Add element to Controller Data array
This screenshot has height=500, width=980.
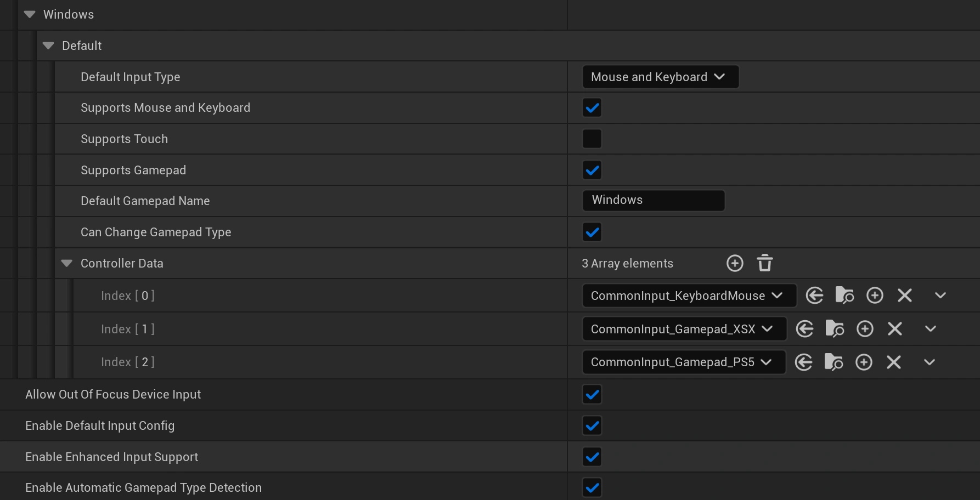coord(735,263)
